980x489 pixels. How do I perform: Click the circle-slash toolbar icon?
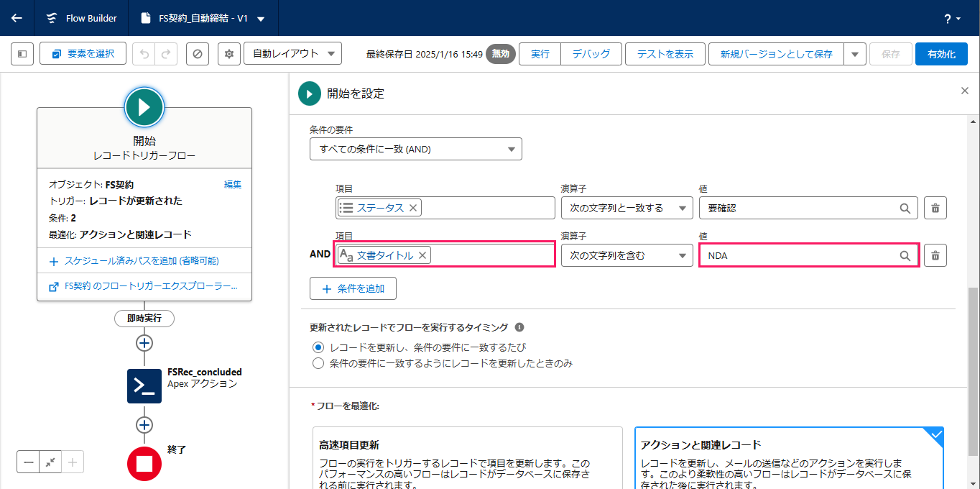(x=198, y=54)
